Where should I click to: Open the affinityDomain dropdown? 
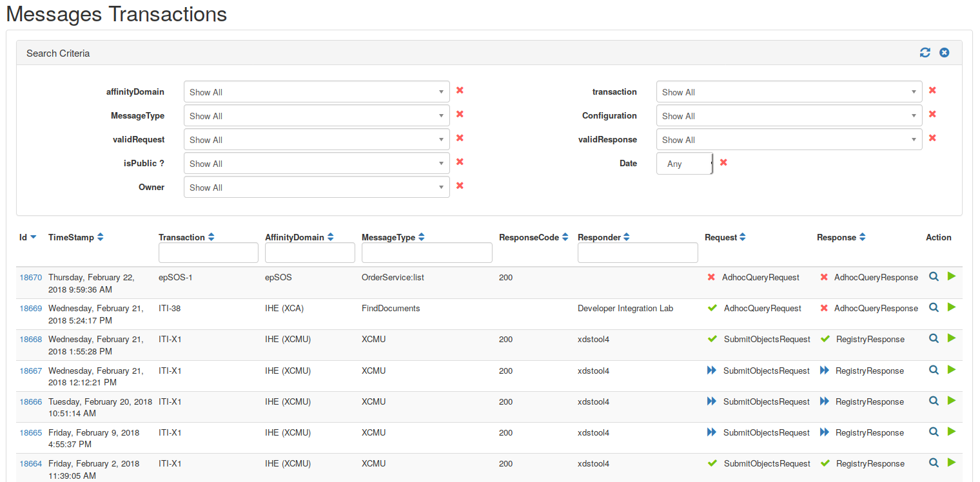[317, 92]
